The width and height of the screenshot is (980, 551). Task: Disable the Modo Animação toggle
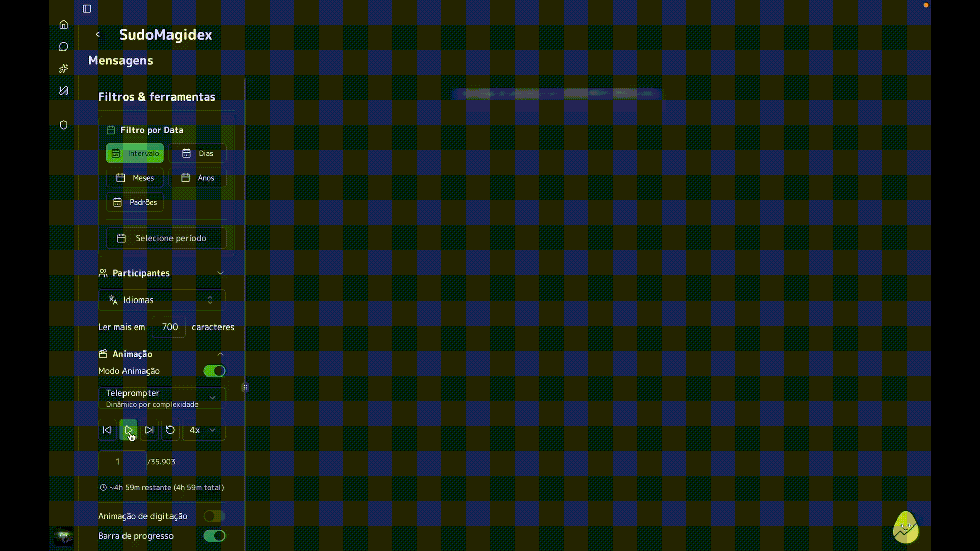pyautogui.click(x=214, y=371)
